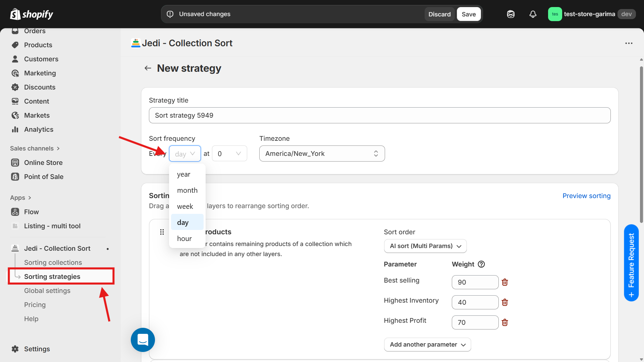Delete the Highest Profit parameter
The width and height of the screenshot is (644, 362).
[505, 322]
